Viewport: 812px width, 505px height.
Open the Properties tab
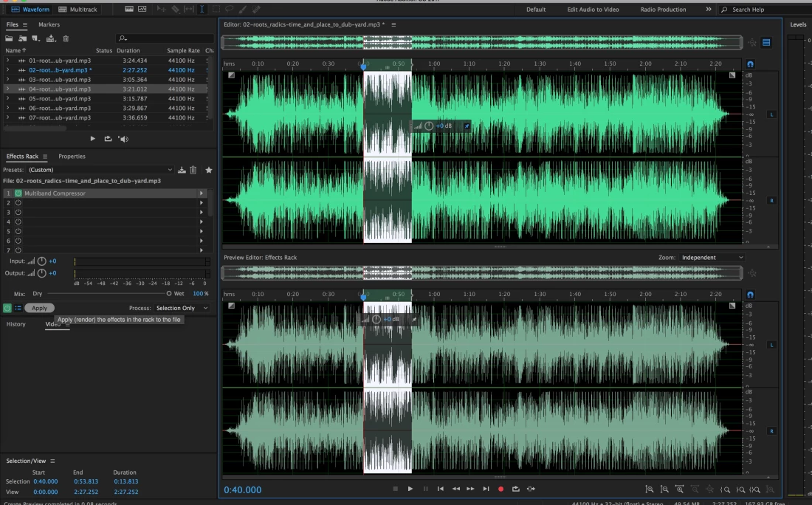coord(72,157)
